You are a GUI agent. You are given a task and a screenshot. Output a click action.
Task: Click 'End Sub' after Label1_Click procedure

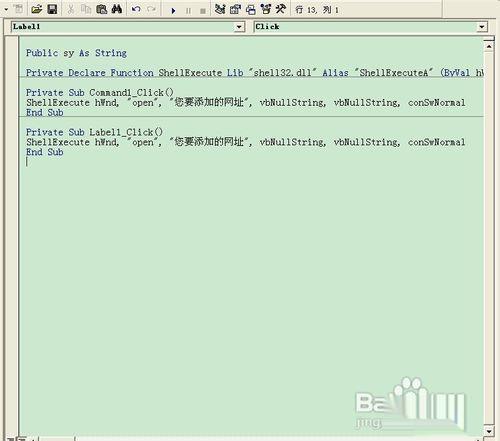[x=45, y=152]
